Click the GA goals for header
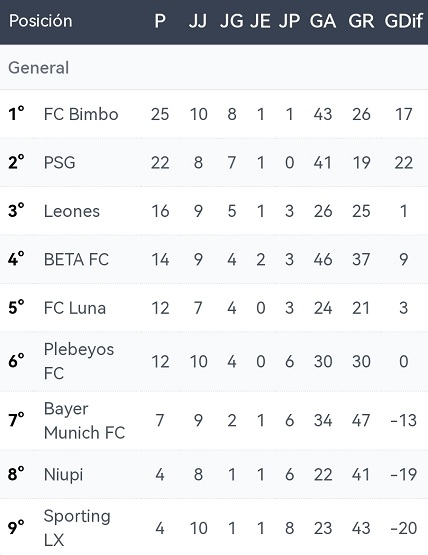Screen dimensions: 428x555 tap(323, 21)
